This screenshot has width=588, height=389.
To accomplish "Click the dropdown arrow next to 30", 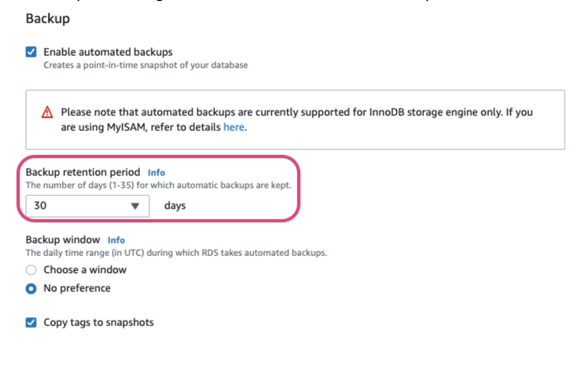I will 135,206.
